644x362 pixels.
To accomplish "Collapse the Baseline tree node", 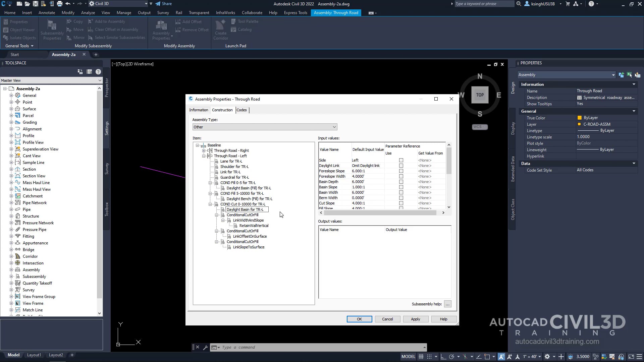I will 198,145.
